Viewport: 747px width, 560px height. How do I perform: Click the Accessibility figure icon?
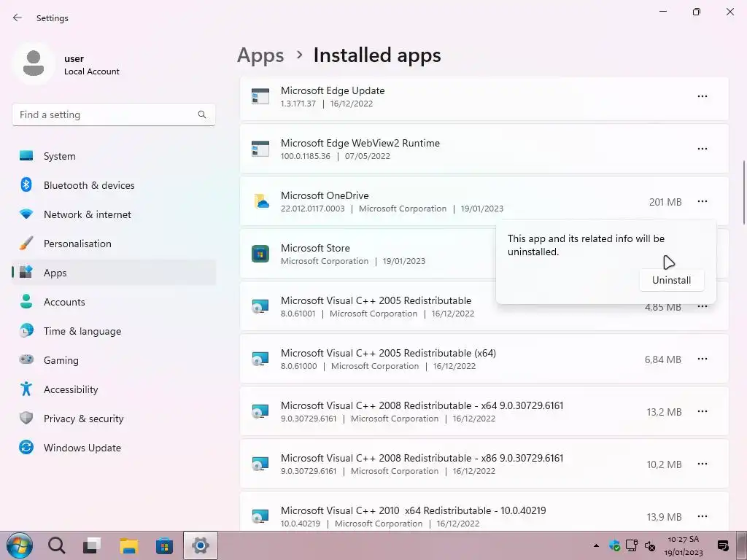pyautogui.click(x=26, y=389)
